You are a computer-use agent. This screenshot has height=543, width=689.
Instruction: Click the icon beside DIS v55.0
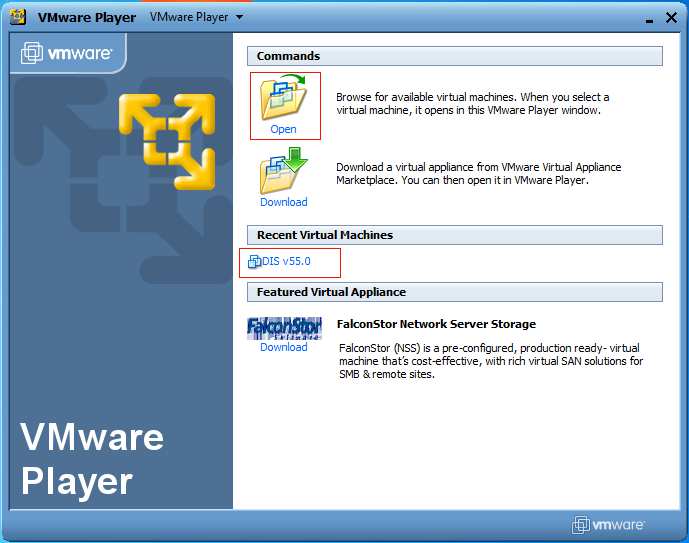click(254, 261)
